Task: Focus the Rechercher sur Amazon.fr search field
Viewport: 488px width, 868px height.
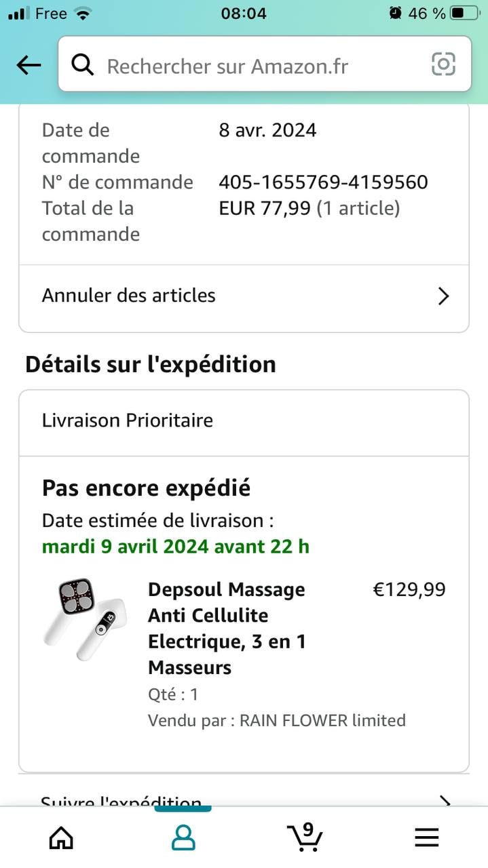Action: point(258,66)
